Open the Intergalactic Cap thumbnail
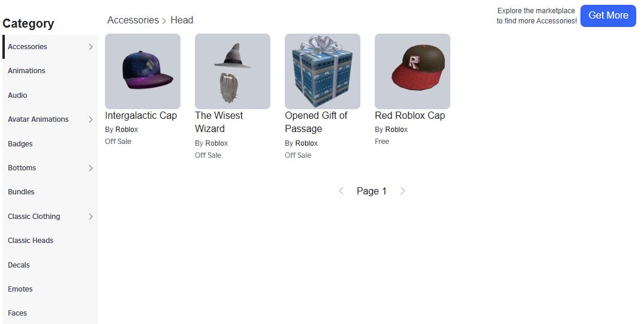Viewport: 644px width, 324px height. 143,71
